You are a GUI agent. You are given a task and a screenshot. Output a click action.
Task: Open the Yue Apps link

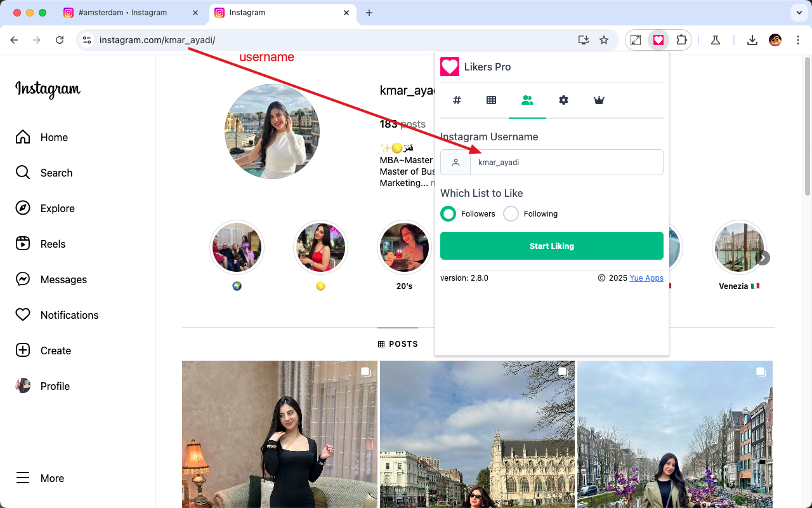(x=646, y=277)
